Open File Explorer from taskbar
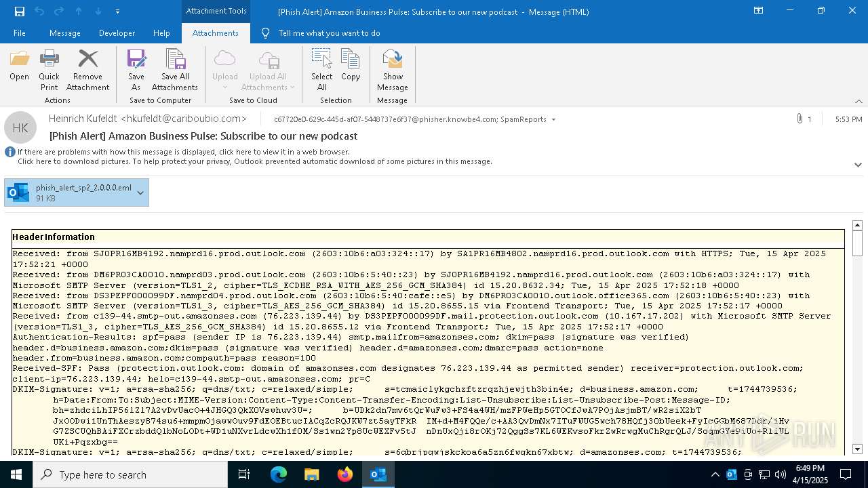 [311, 474]
